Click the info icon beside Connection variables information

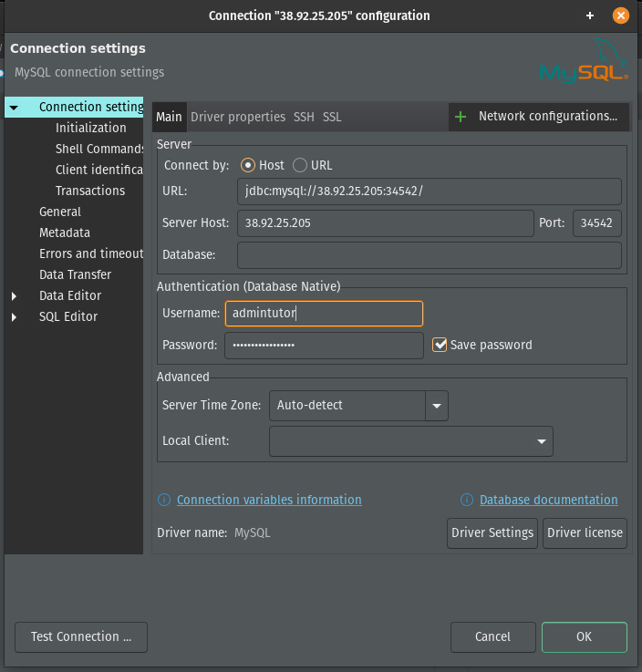click(x=164, y=500)
